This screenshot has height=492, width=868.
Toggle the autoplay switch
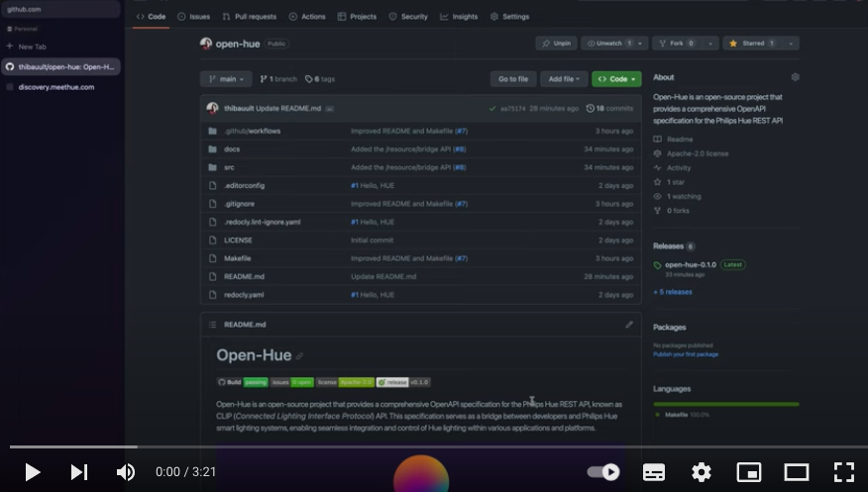pos(603,472)
